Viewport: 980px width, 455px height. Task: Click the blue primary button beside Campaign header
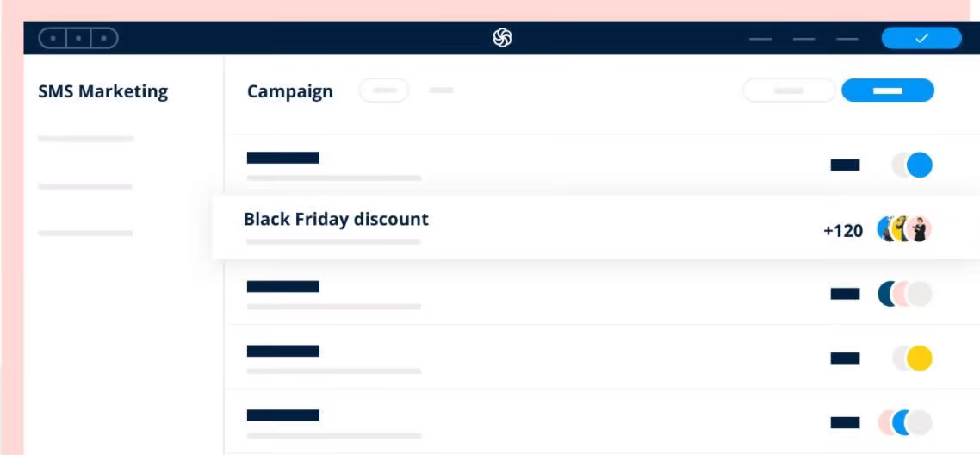tap(887, 90)
